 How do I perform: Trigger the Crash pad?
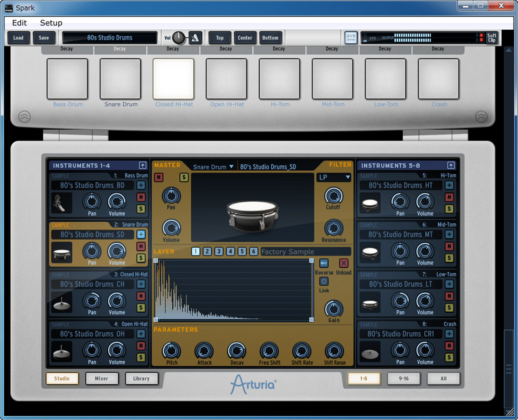438,79
